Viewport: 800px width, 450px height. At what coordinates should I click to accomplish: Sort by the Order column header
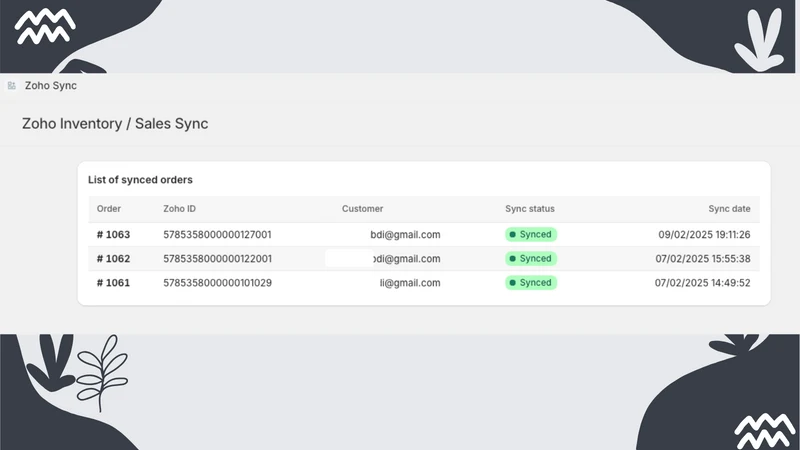[109, 209]
